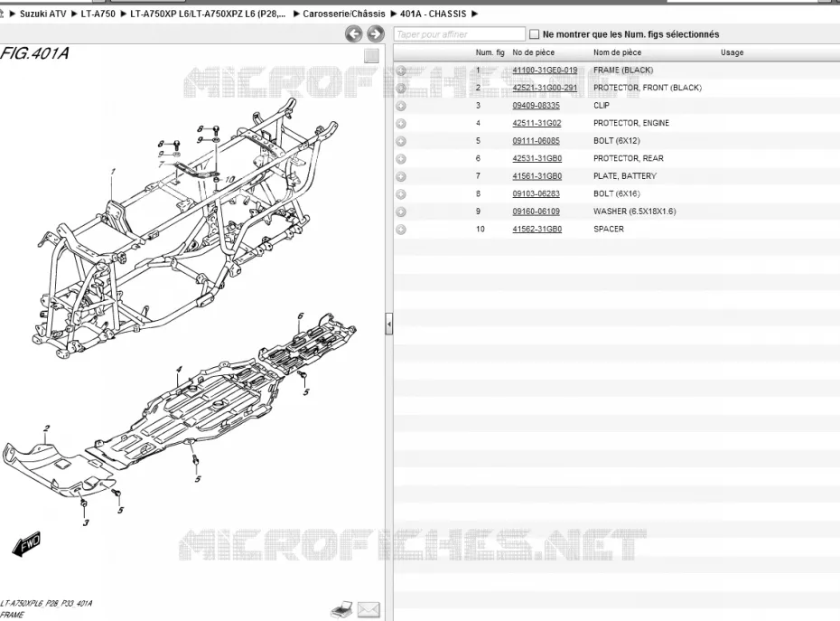Select 'SPACER' part name

609,230
